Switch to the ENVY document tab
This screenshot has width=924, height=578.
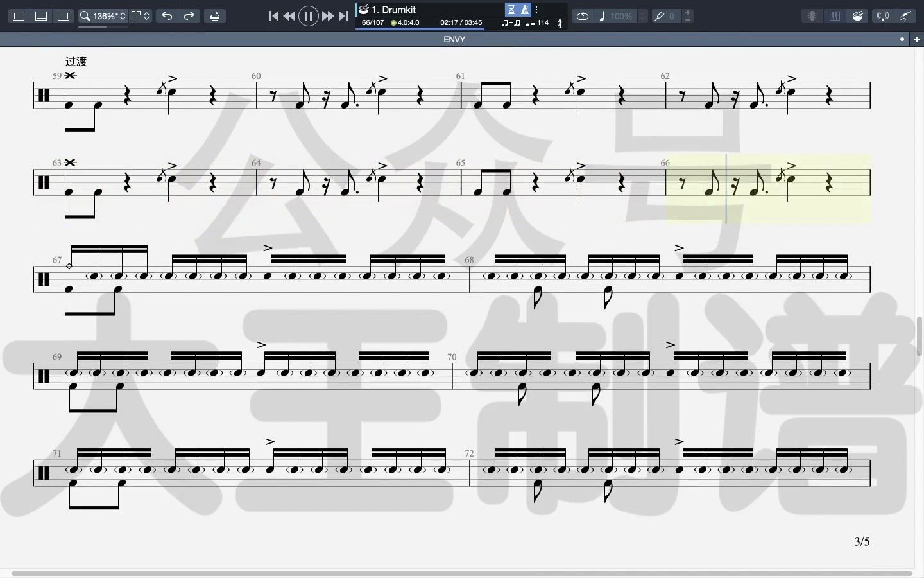click(454, 39)
